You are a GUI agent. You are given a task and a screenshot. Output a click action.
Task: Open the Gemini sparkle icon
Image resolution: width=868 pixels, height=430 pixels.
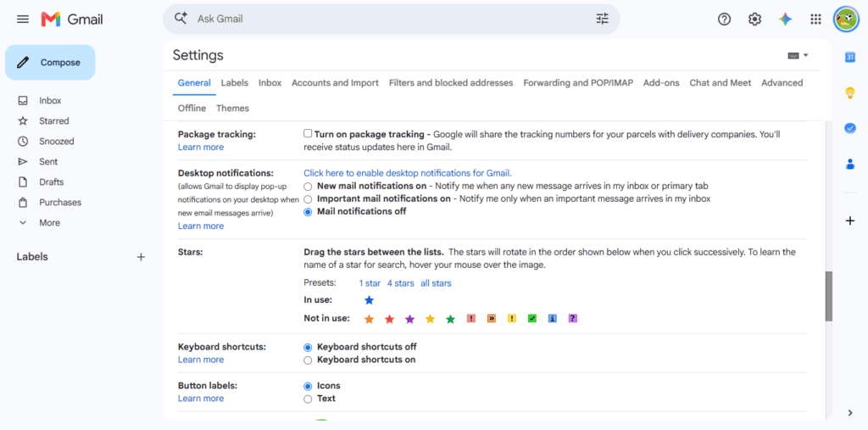tap(785, 20)
